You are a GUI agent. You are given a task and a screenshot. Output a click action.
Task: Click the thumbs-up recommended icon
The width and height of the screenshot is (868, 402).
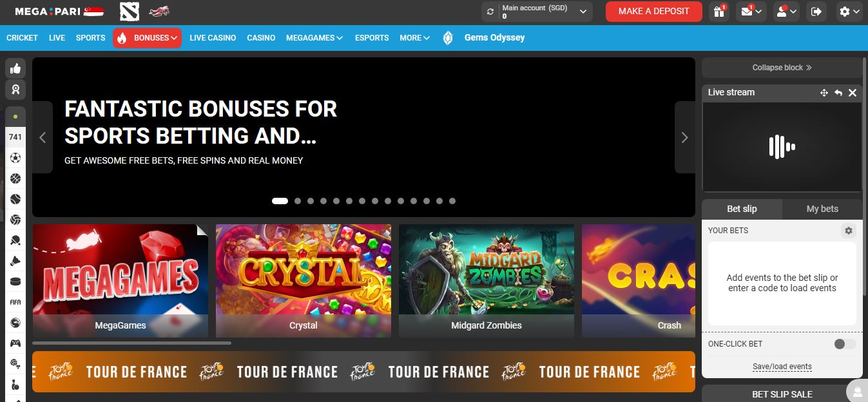(x=15, y=68)
